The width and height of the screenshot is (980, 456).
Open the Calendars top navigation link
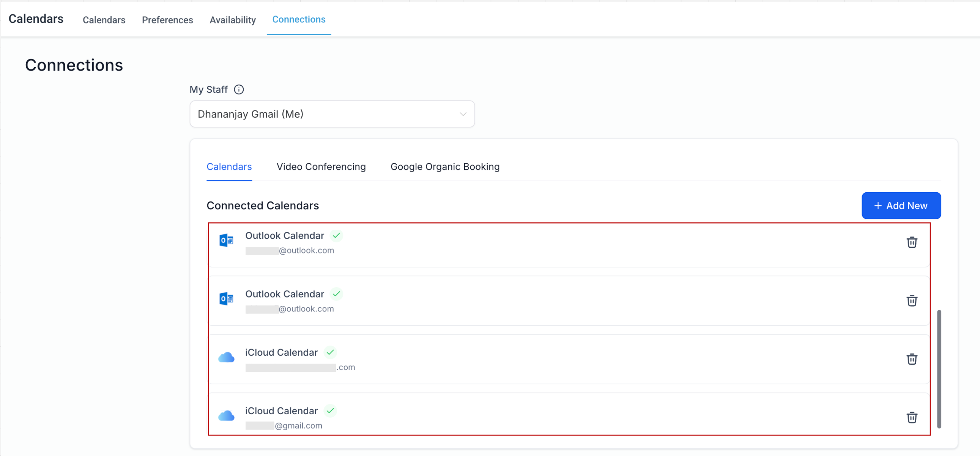104,20
